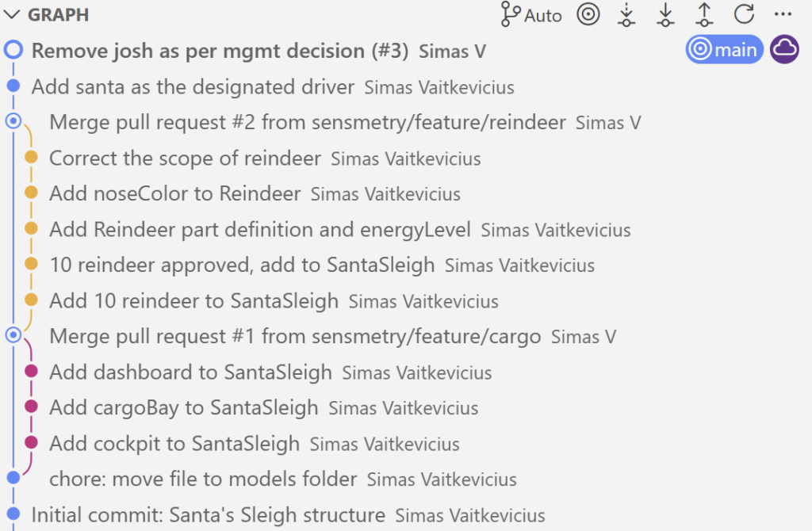Select "Add santa as the designated driver" commit

click(x=193, y=87)
